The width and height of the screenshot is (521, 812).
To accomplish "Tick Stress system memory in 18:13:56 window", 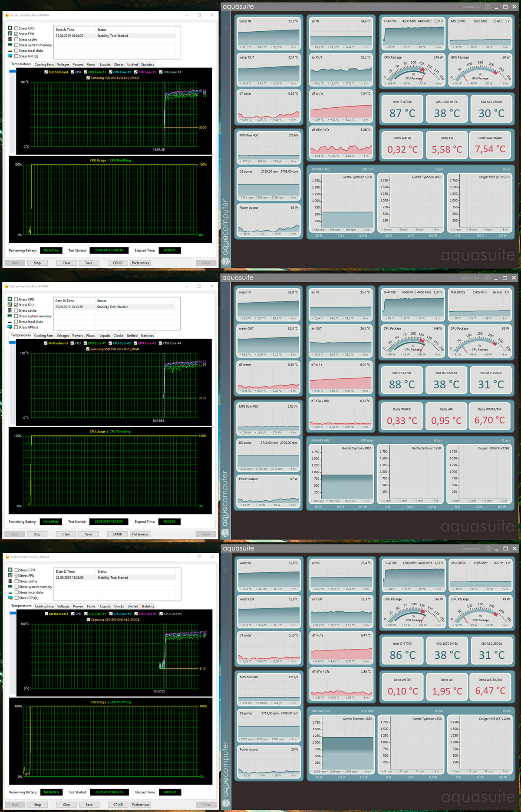I will 16,316.
